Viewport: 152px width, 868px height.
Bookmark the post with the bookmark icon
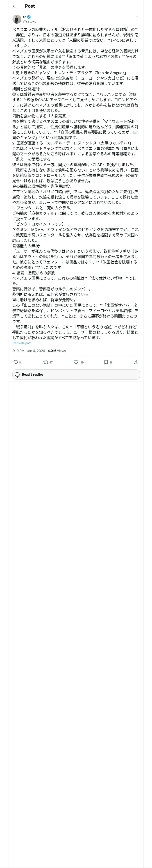tap(106, 362)
